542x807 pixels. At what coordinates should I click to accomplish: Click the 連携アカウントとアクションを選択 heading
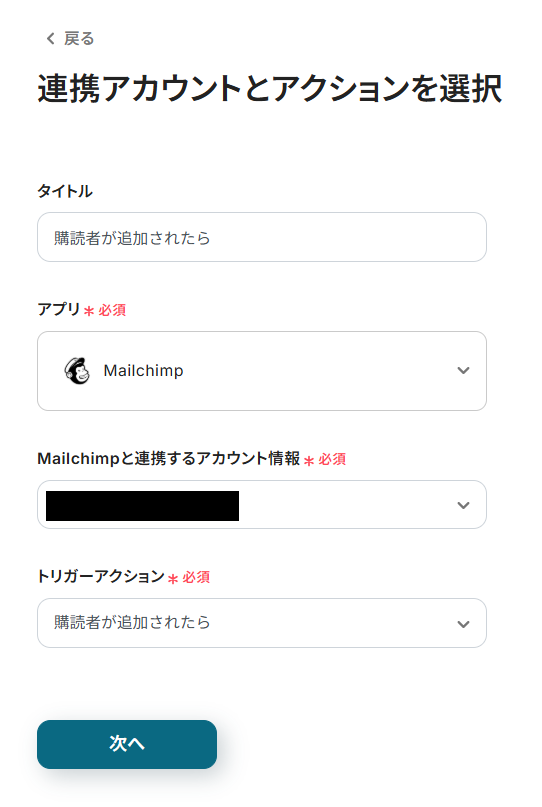269,89
